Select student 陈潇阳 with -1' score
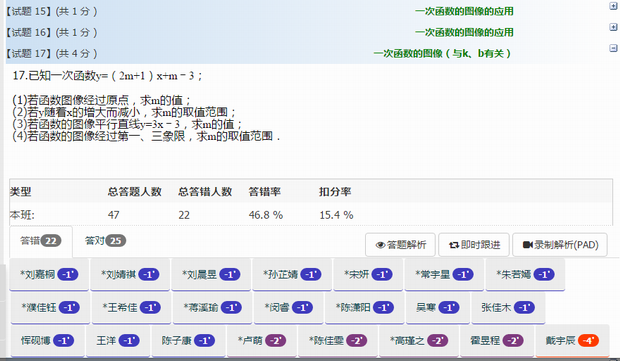Viewport: 620px width, 361px height. [365, 307]
